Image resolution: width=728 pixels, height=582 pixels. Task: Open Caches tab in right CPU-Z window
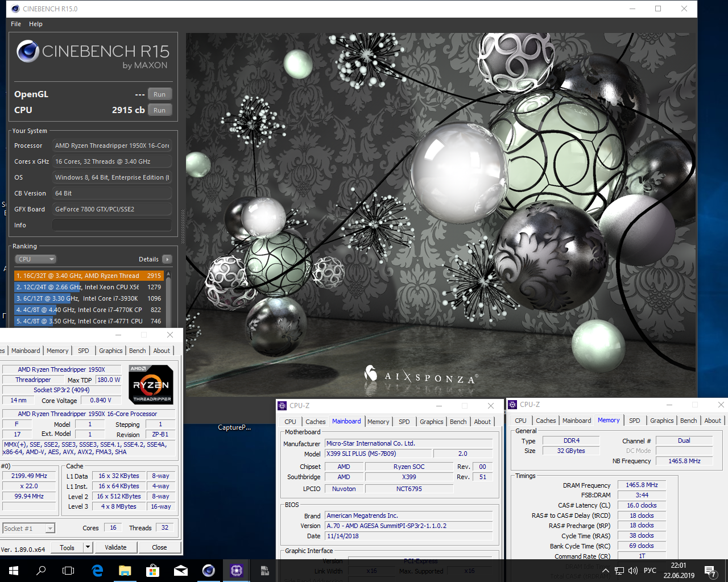tap(546, 421)
